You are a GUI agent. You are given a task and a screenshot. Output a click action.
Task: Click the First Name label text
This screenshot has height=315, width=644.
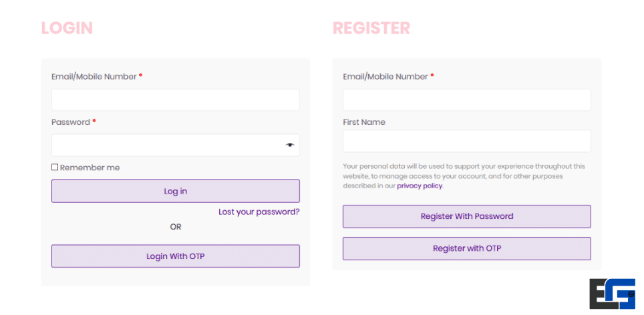tap(364, 122)
